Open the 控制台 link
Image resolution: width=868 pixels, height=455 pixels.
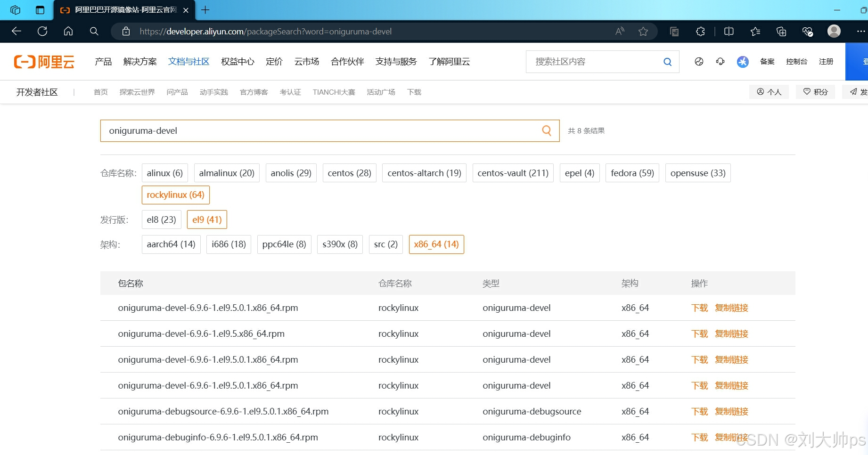click(796, 62)
